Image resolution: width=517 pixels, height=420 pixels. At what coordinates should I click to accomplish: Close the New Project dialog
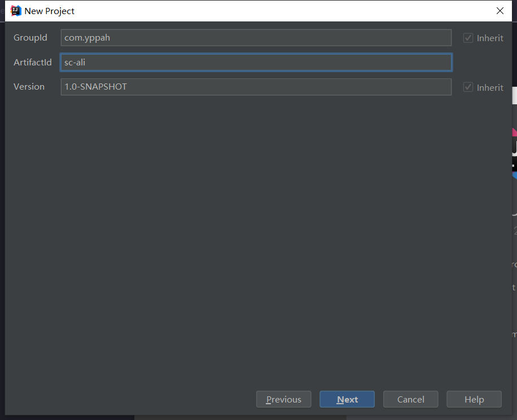point(500,11)
